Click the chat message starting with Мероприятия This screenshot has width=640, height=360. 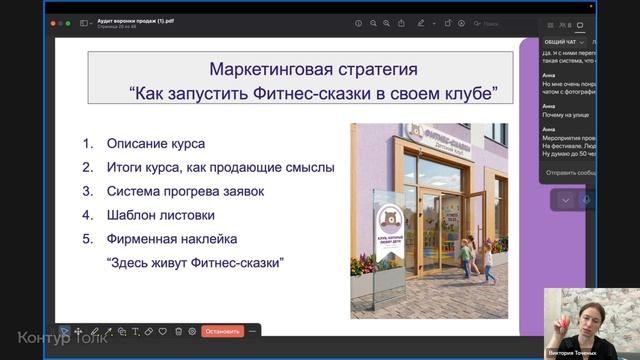[x=569, y=146]
